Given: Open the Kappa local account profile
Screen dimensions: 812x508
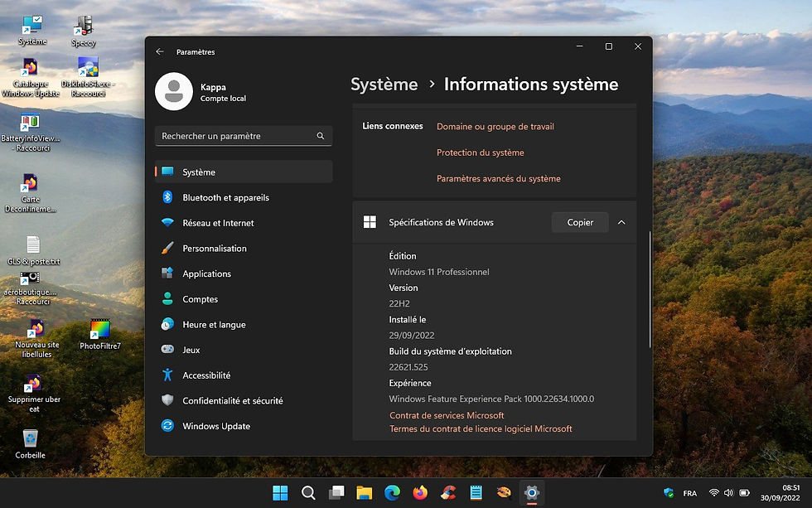Looking at the screenshot, I should click(x=201, y=92).
